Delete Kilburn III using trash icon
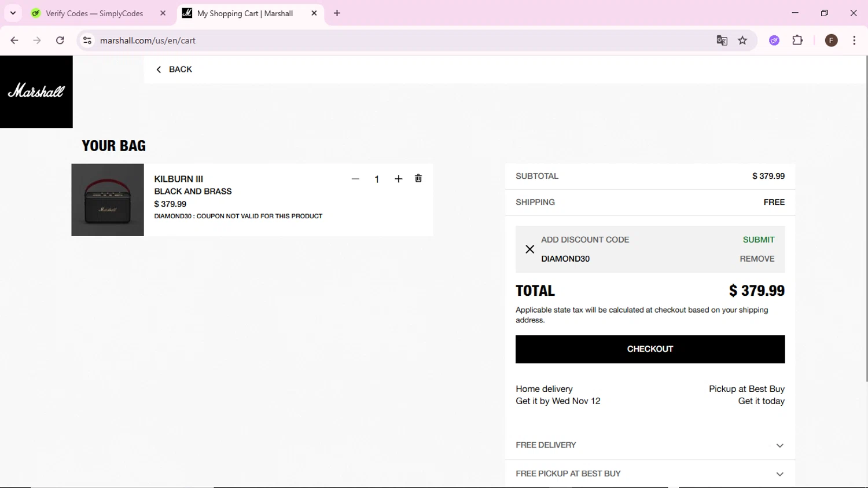The height and width of the screenshot is (488, 868). click(418, 178)
